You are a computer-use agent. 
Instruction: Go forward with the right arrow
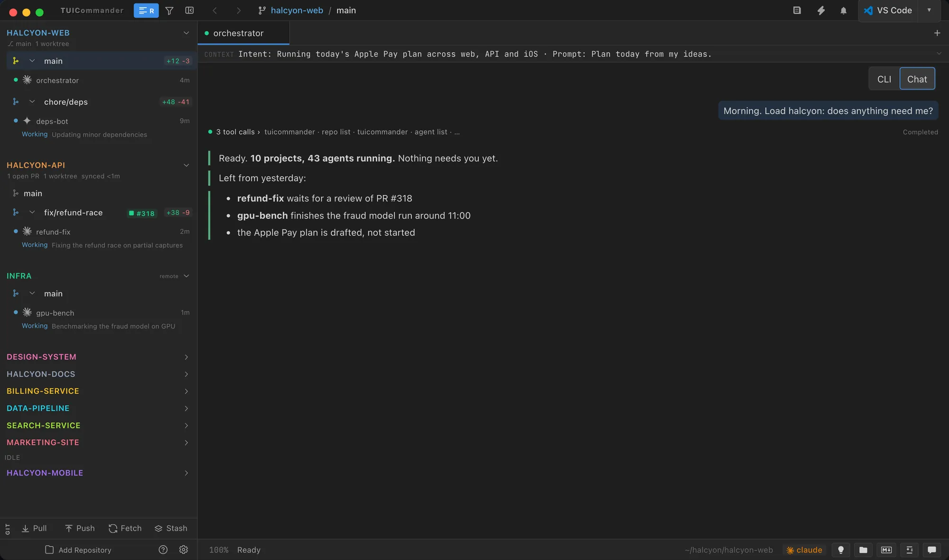(238, 10)
